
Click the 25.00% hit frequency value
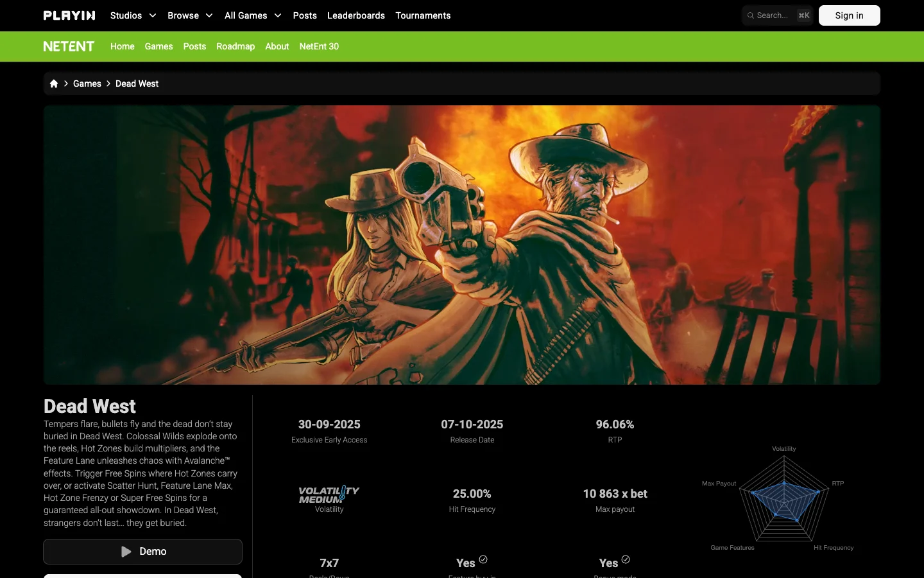(472, 494)
